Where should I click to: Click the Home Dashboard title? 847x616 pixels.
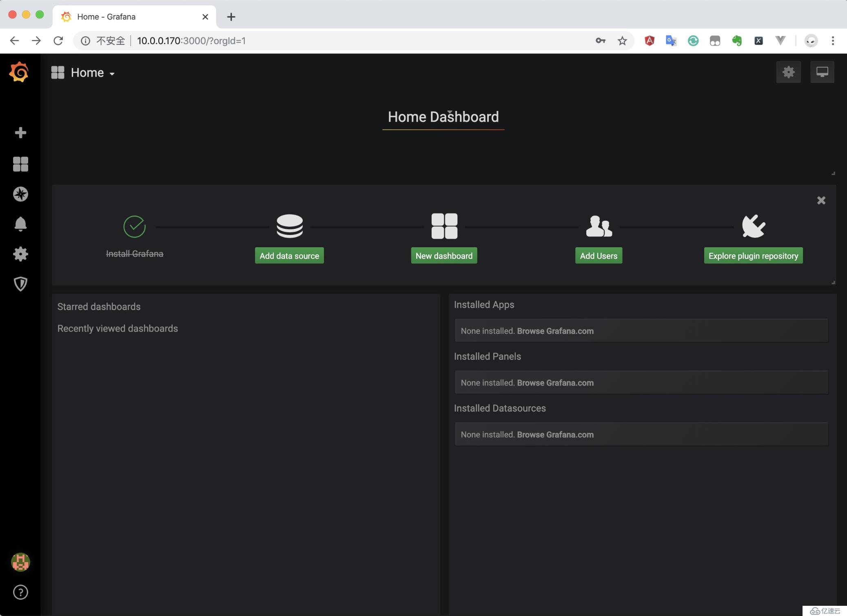click(x=443, y=117)
